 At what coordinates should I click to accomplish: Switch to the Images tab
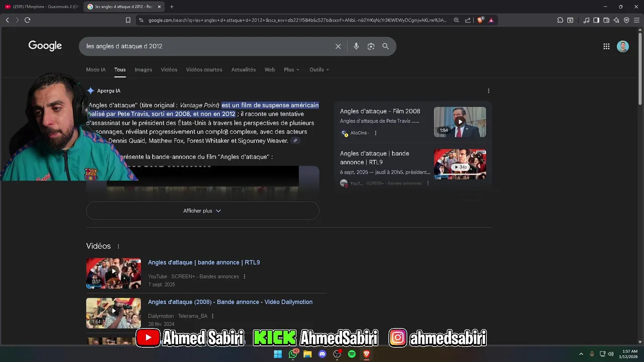pyautogui.click(x=143, y=70)
